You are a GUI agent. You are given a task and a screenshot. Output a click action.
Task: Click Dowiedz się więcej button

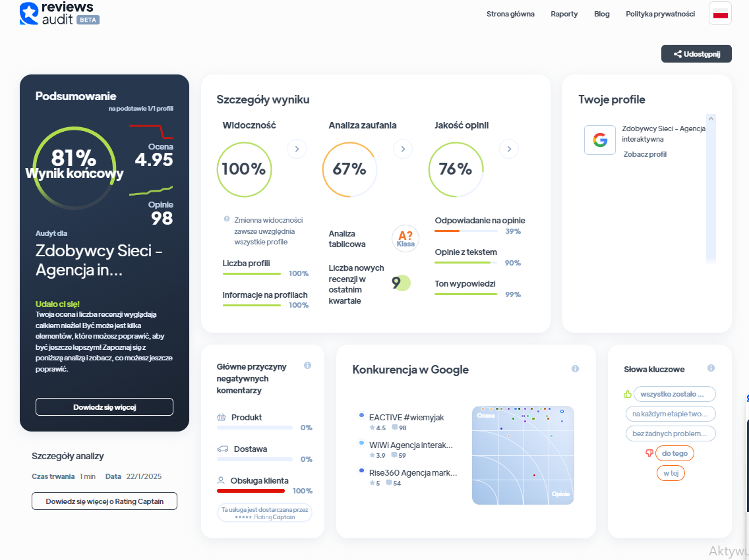(104, 406)
